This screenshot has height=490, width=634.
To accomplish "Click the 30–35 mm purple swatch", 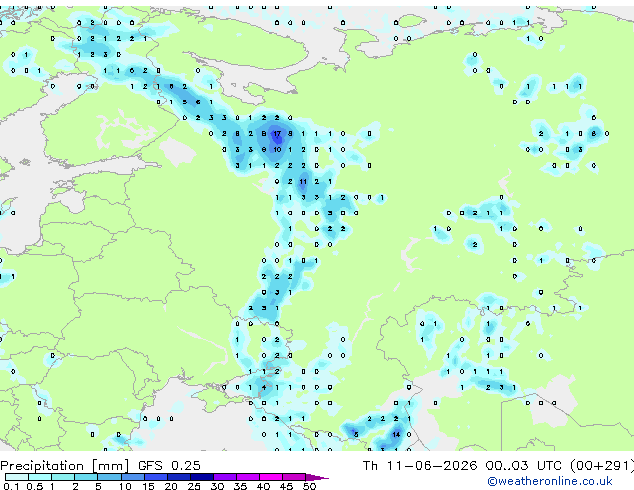I will [224, 477].
